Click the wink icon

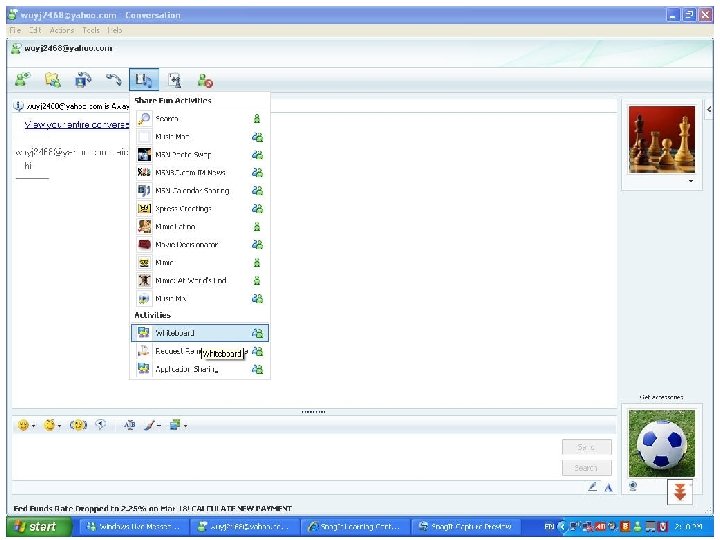[49, 425]
